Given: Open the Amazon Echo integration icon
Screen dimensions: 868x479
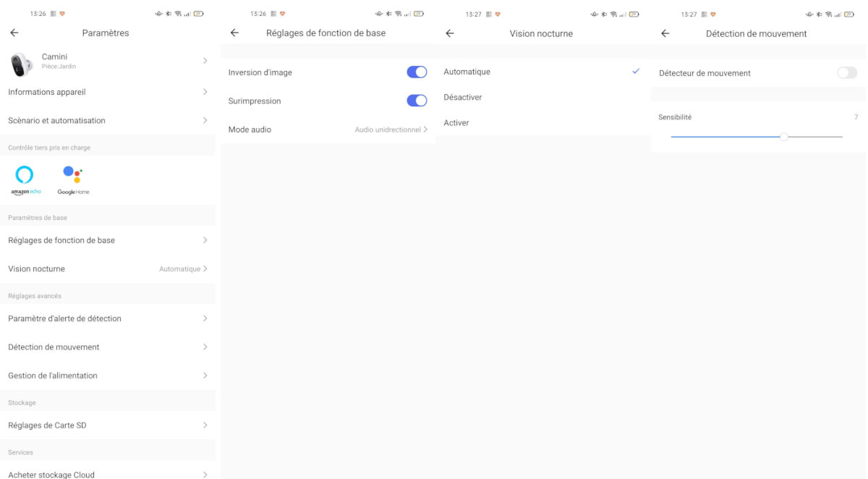Looking at the screenshot, I should tap(25, 179).
